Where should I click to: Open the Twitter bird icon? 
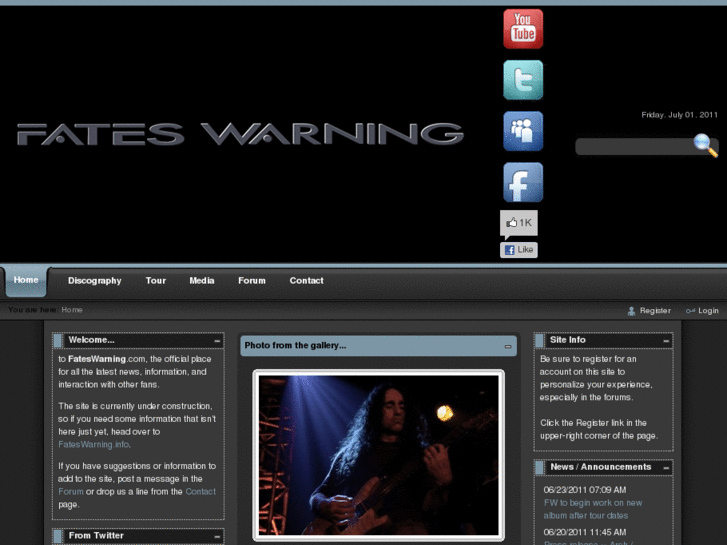click(523, 80)
